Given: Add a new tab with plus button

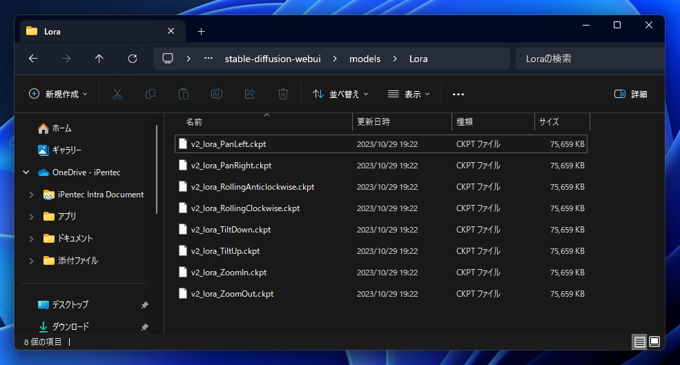Looking at the screenshot, I should (x=201, y=32).
